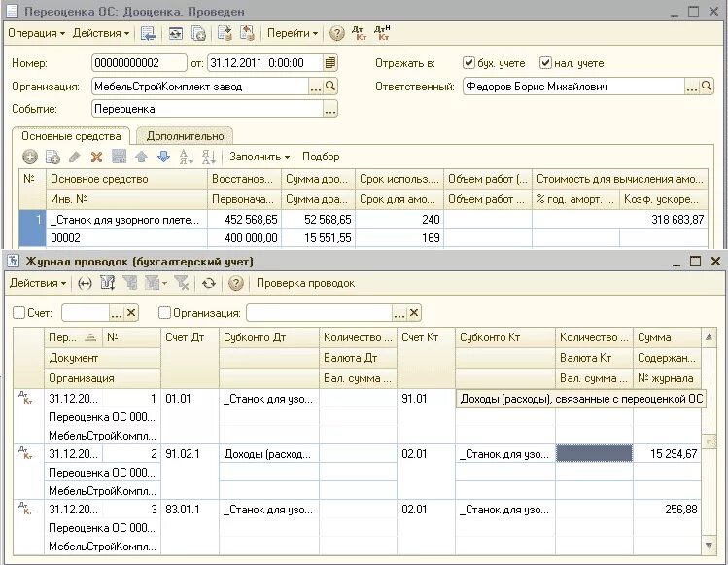728x565 pixels.
Task: Open the filter history dropdown icon
Action: tap(156, 283)
